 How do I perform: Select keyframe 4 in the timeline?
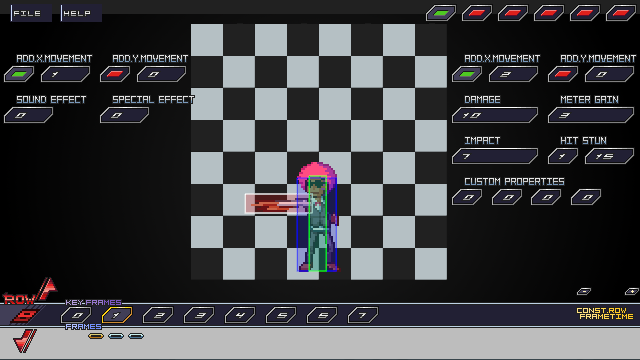click(x=240, y=315)
